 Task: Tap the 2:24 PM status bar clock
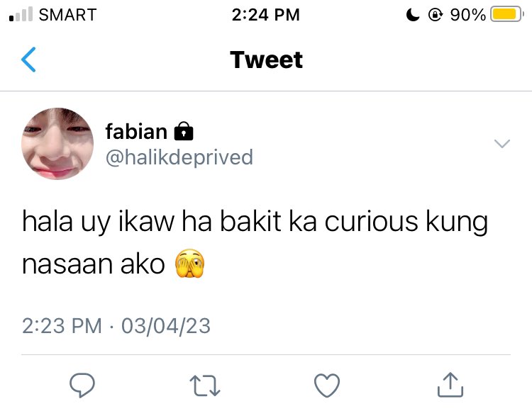coord(266,15)
